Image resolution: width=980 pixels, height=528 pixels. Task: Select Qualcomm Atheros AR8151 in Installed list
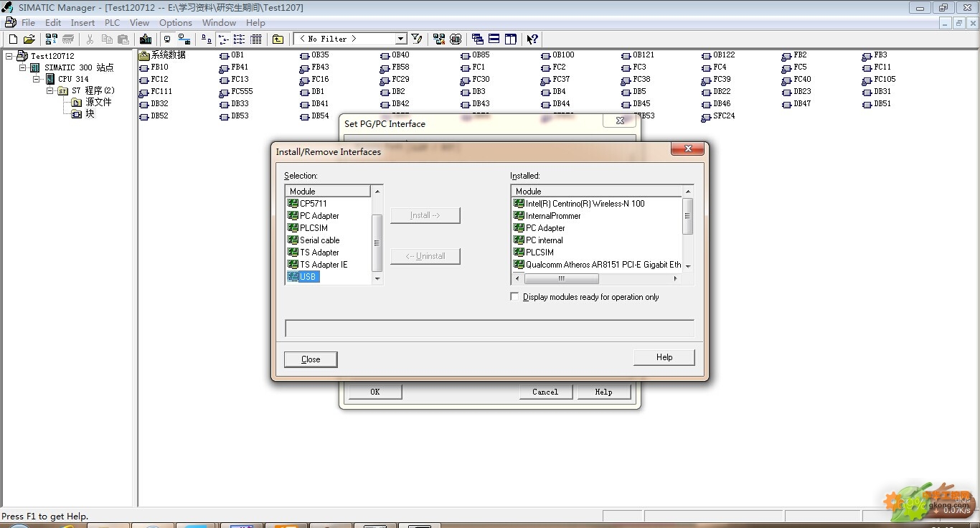598,264
